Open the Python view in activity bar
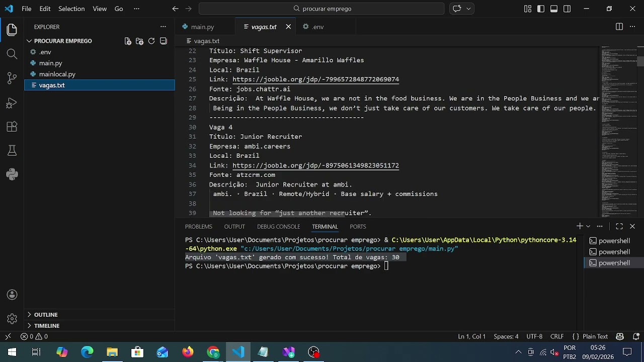The height and width of the screenshot is (362, 644). (12, 174)
